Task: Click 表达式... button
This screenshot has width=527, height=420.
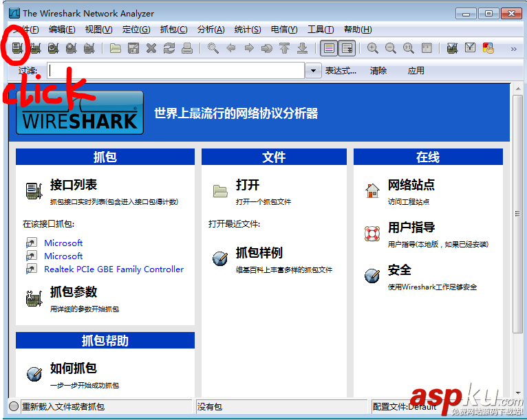Action: (x=341, y=71)
